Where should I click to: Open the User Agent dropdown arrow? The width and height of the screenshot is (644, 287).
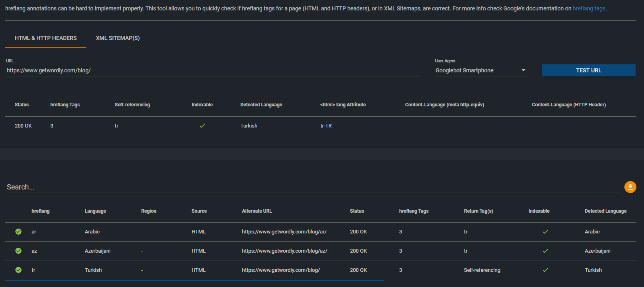[x=523, y=70]
